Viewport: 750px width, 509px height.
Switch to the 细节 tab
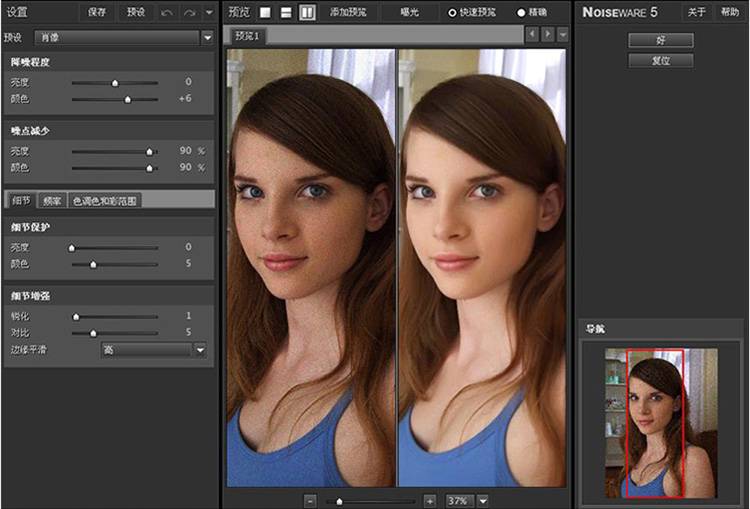[22, 200]
